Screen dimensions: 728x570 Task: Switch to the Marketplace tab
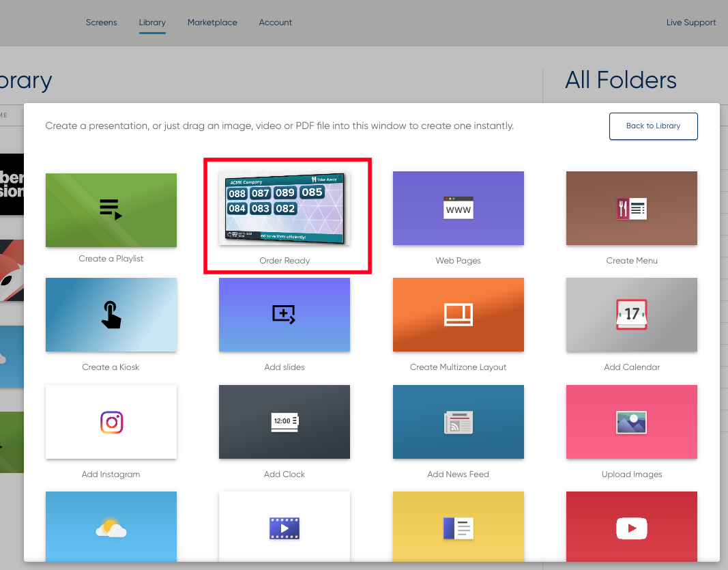tap(212, 23)
